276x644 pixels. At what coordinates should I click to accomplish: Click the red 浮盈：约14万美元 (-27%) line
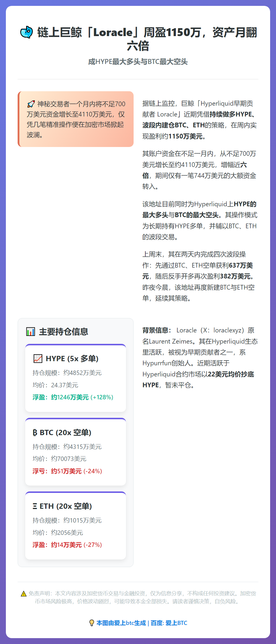pos(67,545)
